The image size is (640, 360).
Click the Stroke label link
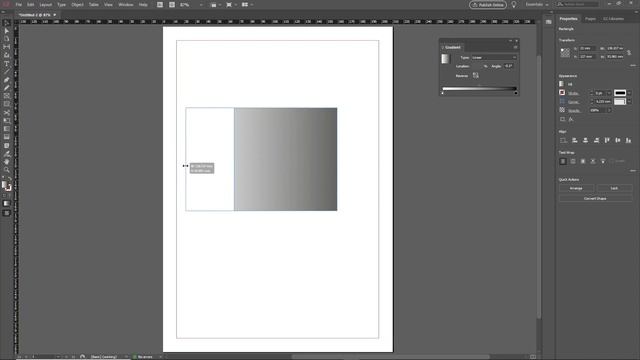pos(573,93)
